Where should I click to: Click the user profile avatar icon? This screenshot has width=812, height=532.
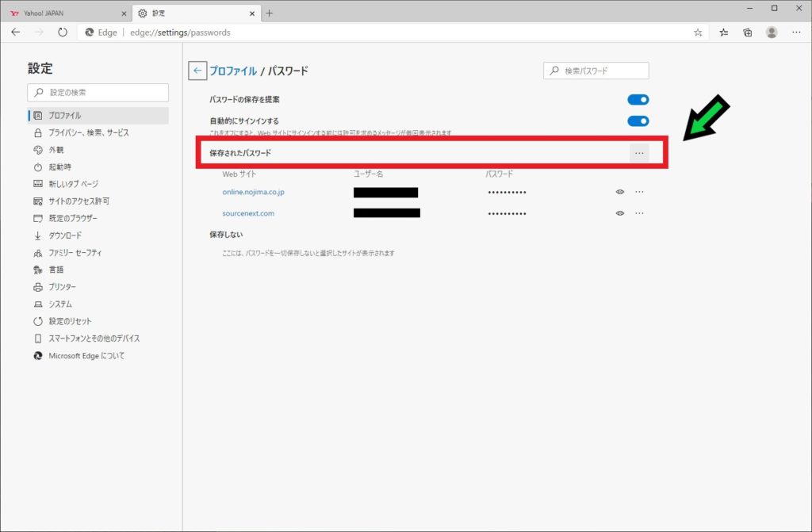pyautogui.click(x=771, y=33)
